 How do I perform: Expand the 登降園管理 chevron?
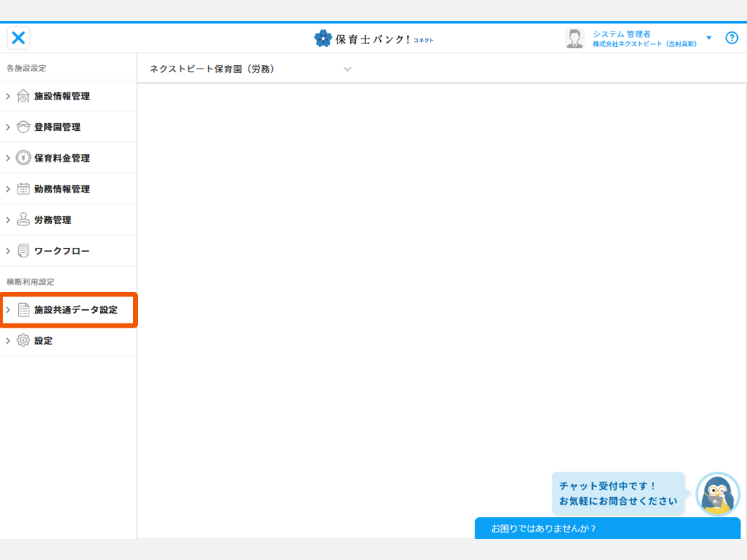pyautogui.click(x=8, y=127)
